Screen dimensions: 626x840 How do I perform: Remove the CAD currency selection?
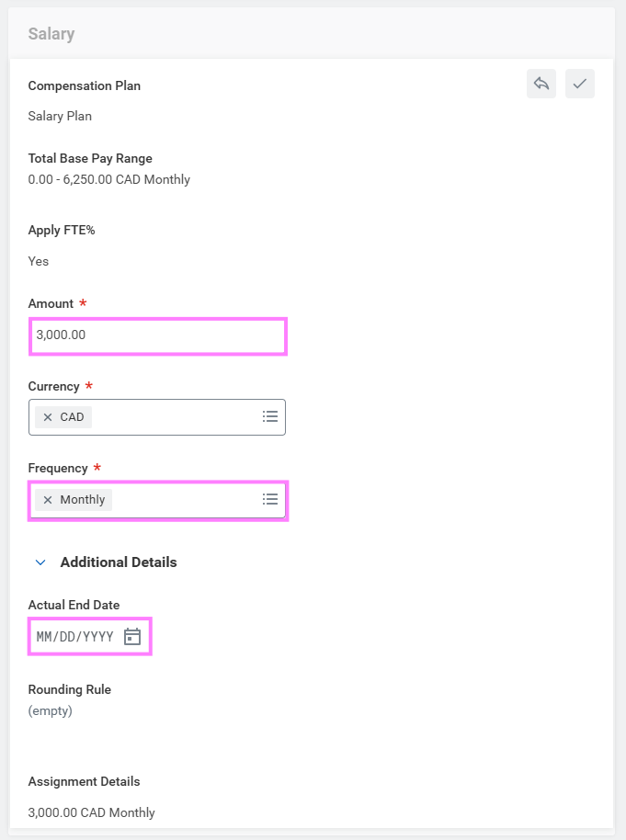pos(48,417)
